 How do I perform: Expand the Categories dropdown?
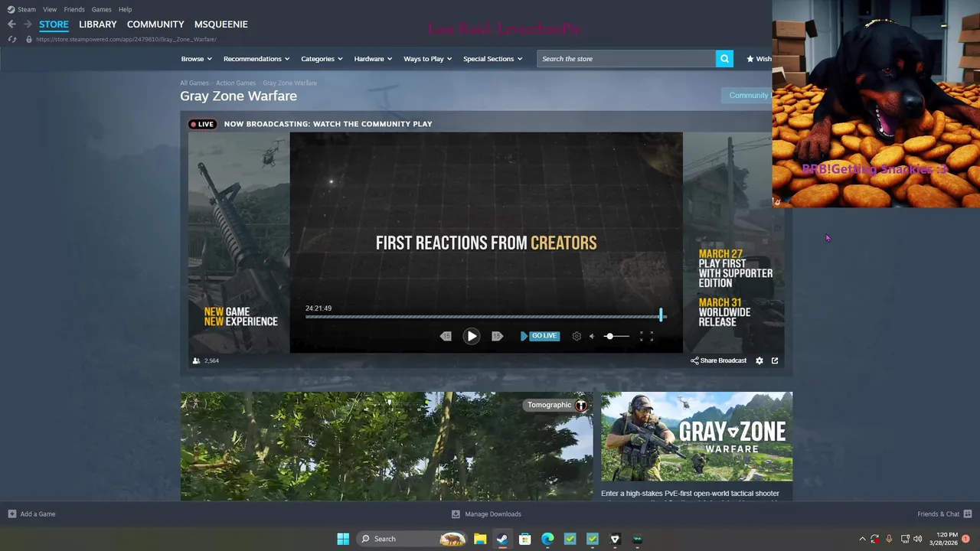[x=322, y=59]
